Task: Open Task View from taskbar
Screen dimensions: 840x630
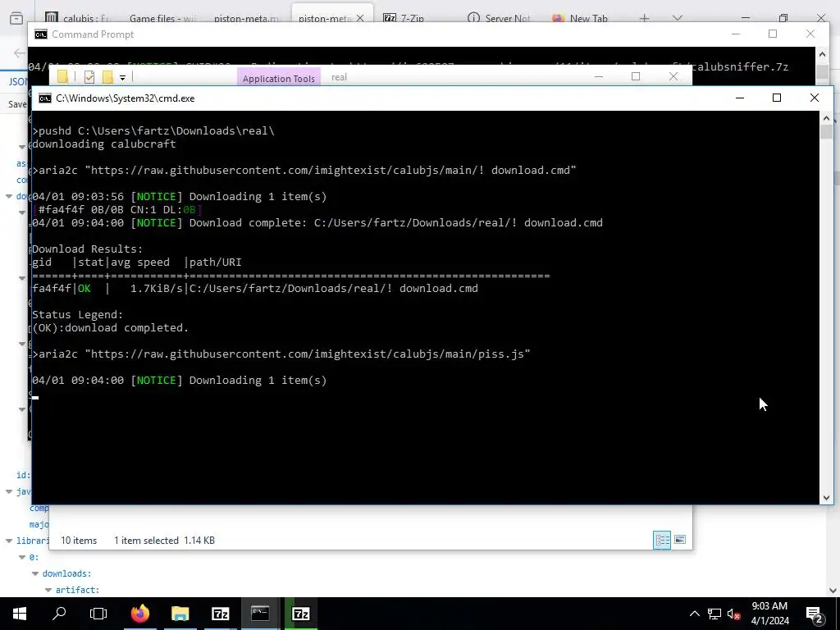Action: (x=98, y=614)
